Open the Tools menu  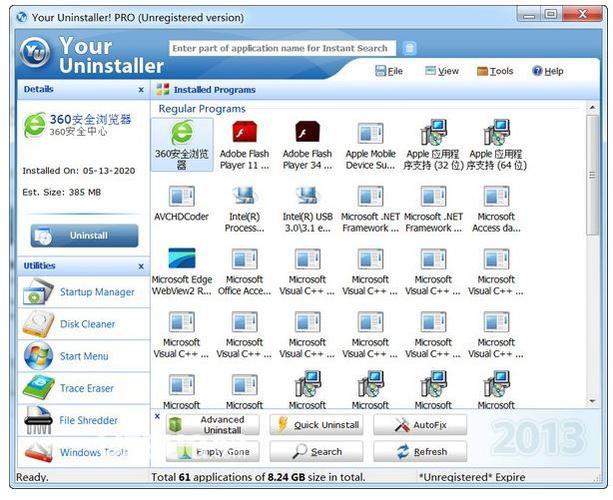click(x=495, y=71)
